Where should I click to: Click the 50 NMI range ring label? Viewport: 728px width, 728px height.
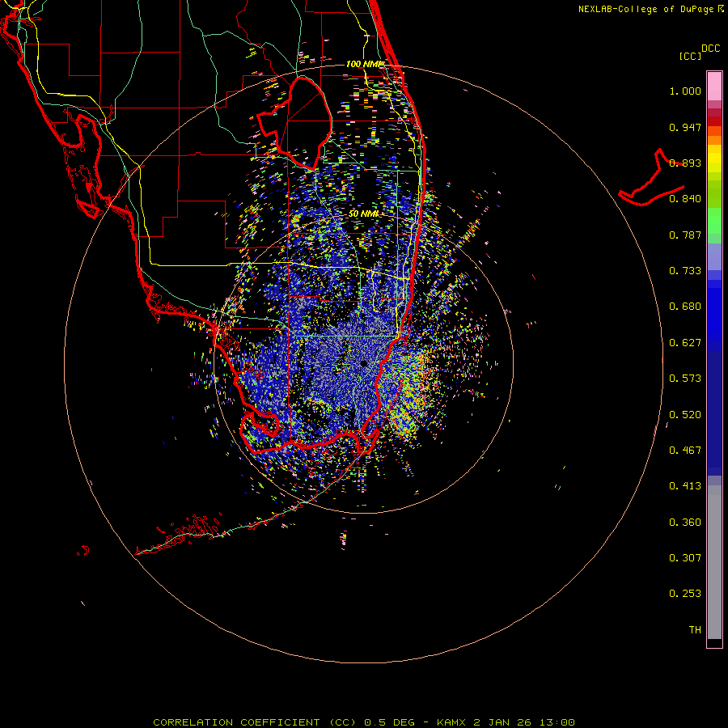364,214
